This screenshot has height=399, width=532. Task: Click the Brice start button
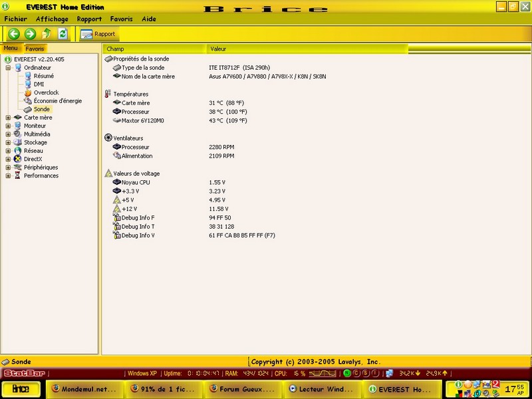coord(22,388)
